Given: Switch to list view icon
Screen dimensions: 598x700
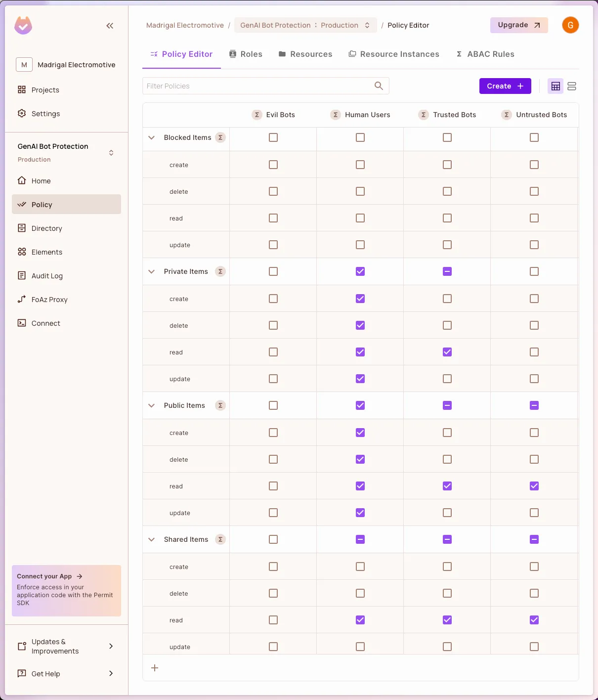Looking at the screenshot, I should coord(572,86).
